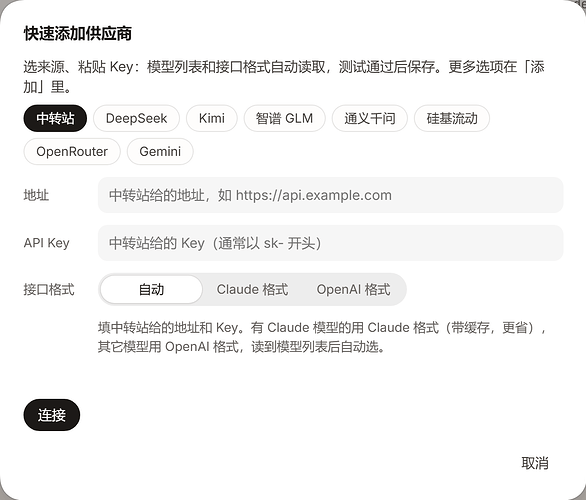Click the hint text starting 填中转站给的地址

[x=321, y=337]
